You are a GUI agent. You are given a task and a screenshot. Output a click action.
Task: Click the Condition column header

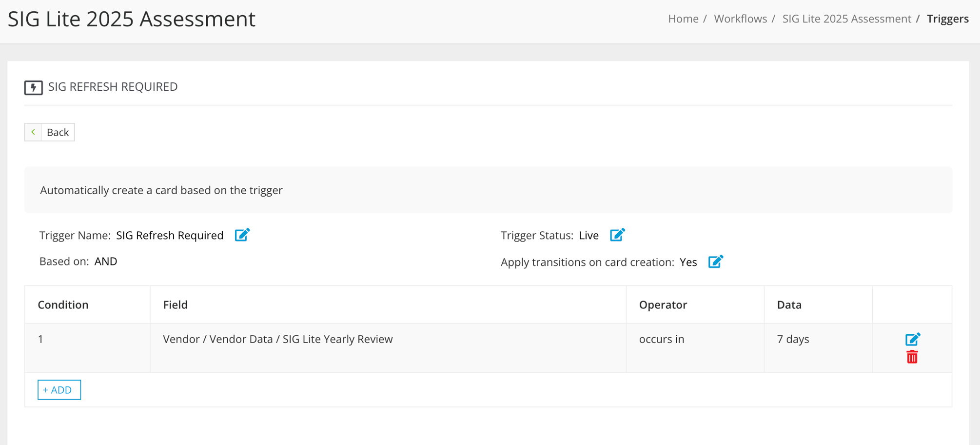tap(63, 304)
